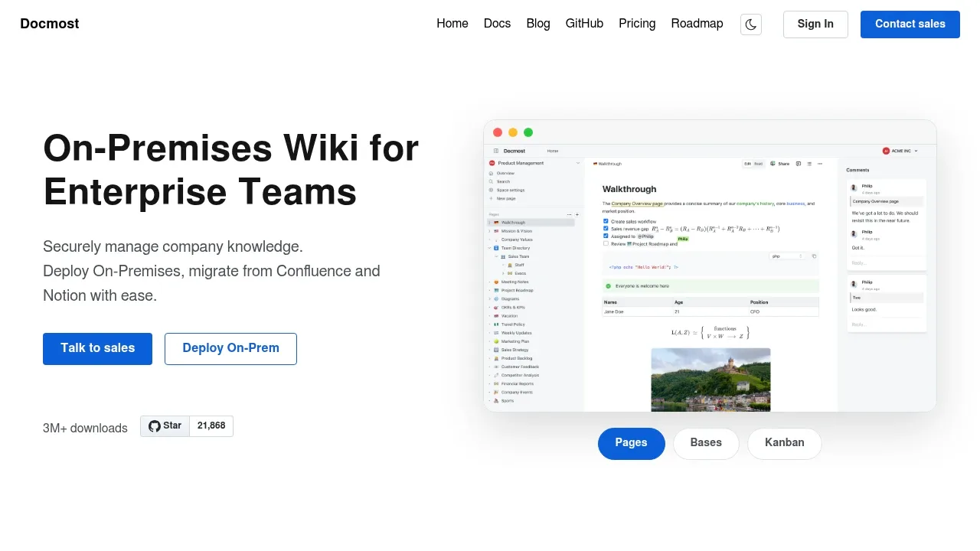The width and height of the screenshot is (980, 551).
Task: Open the three-dot menu in the Pages header
Action: click(569, 215)
